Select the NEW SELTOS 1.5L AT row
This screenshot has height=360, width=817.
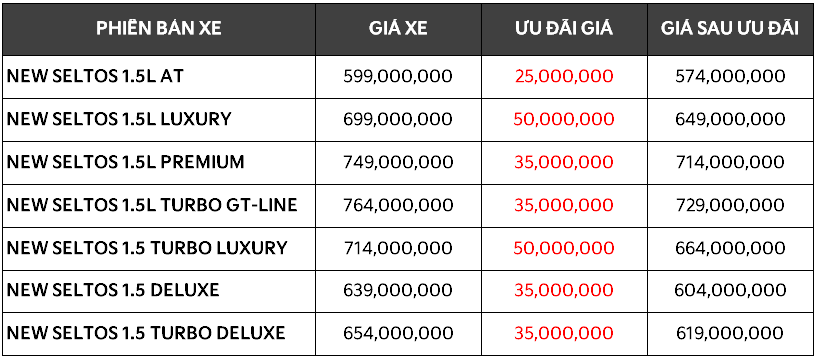tap(408, 77)
